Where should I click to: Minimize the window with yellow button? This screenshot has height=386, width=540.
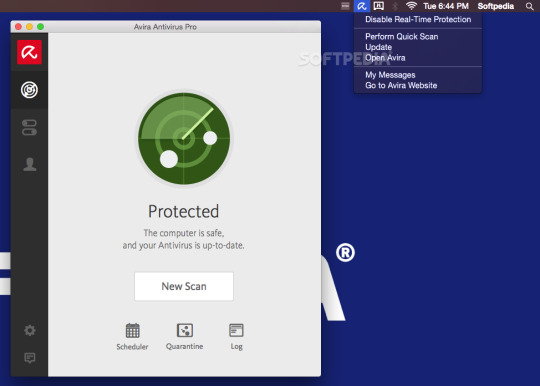(x=30, y=27)
